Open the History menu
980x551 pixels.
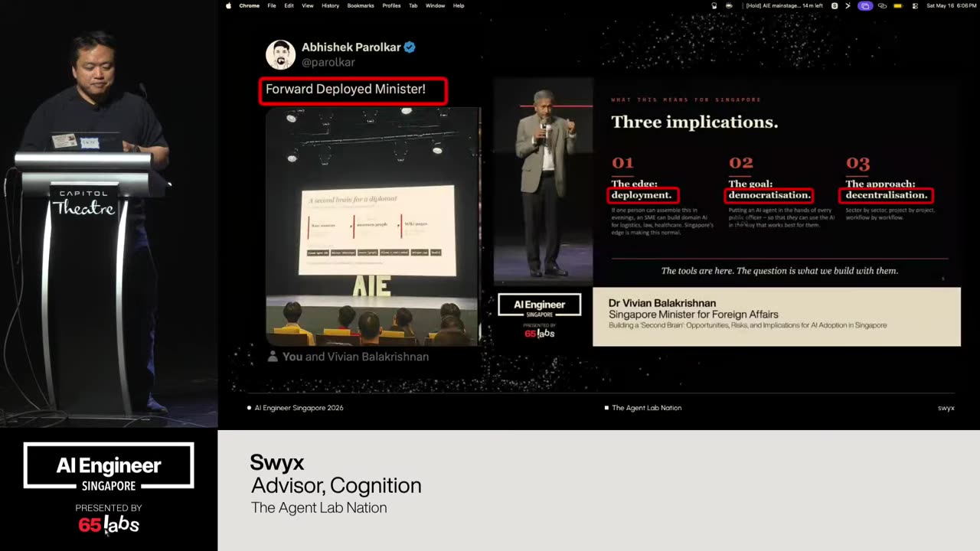point(330,5)
